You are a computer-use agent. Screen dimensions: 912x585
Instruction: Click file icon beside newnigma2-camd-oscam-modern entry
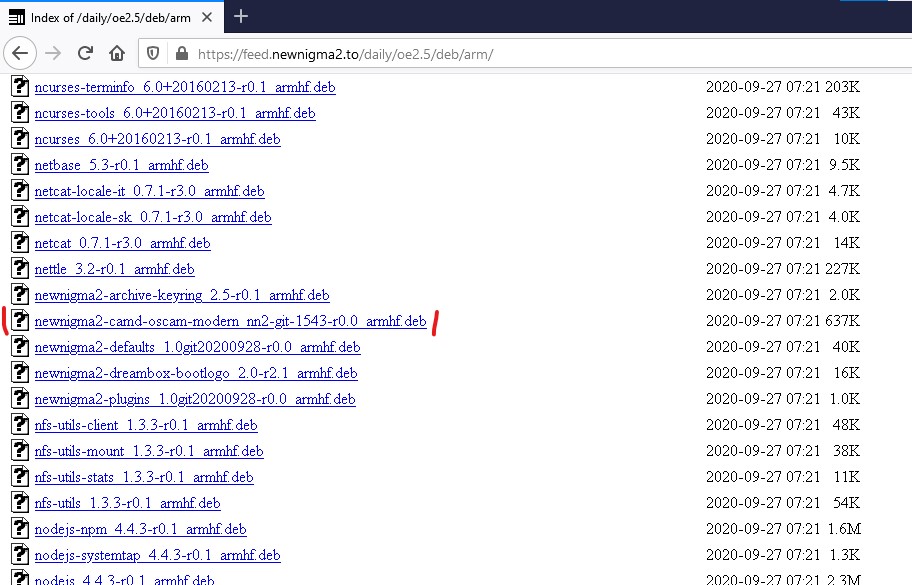point(20,320)
